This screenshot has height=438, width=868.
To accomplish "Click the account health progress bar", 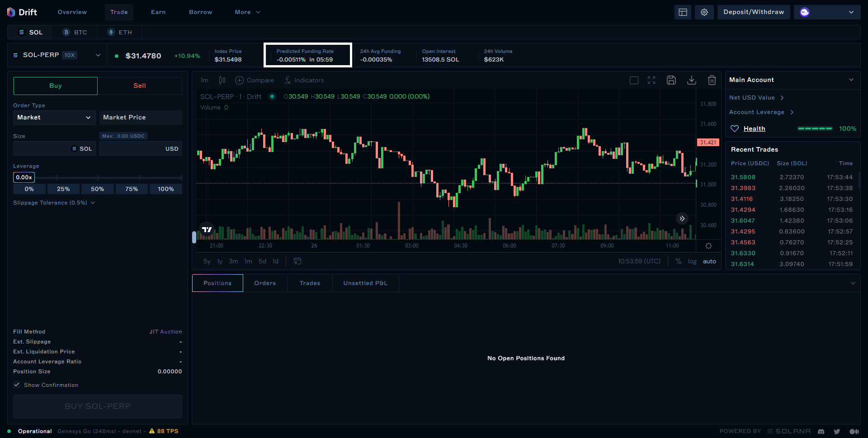I will click(815, 129).
